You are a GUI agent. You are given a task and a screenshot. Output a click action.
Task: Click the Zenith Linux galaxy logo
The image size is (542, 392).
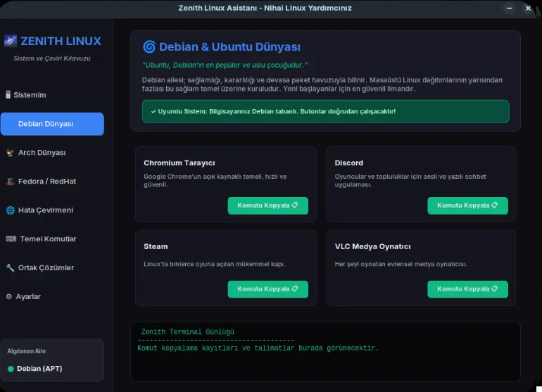(11, 40)
